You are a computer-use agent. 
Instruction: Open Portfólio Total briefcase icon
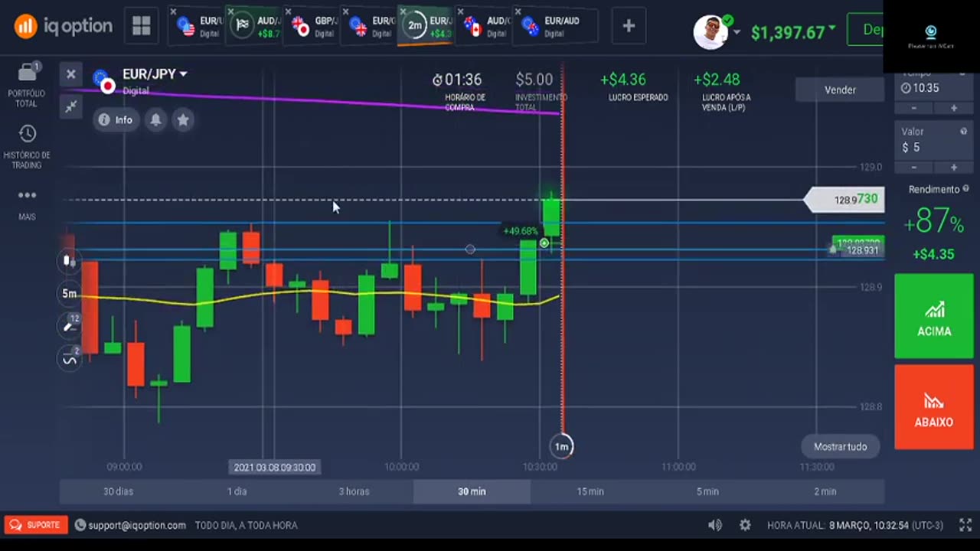click(x=28, y=73)
